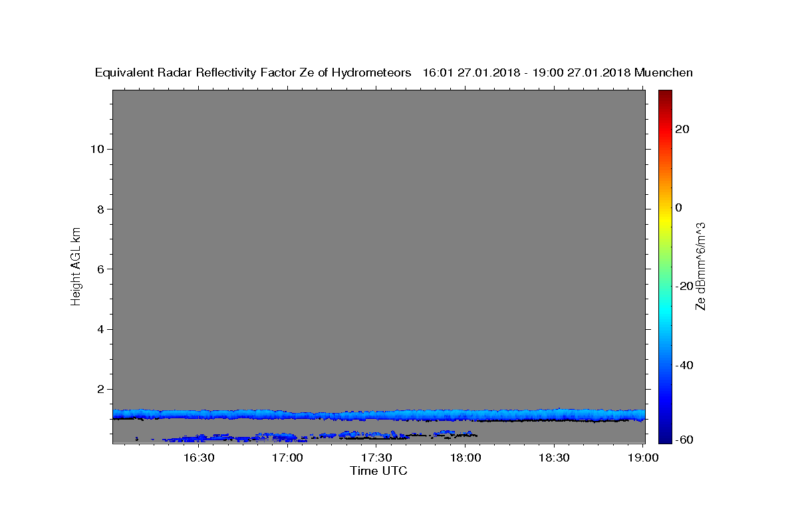Click the dark red top of colorbar
Screen dimensions: 798x532
pyautogui.click(x=665, y=96)
